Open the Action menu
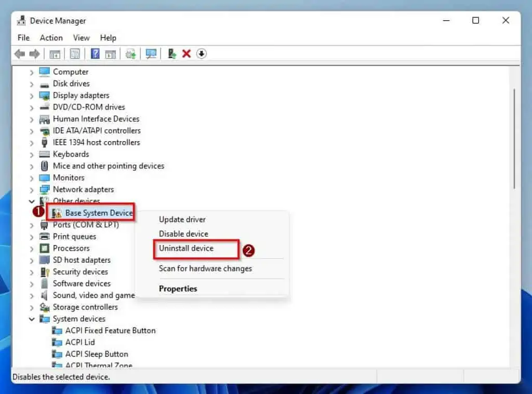The image size is (532, 394). (51, 37)
